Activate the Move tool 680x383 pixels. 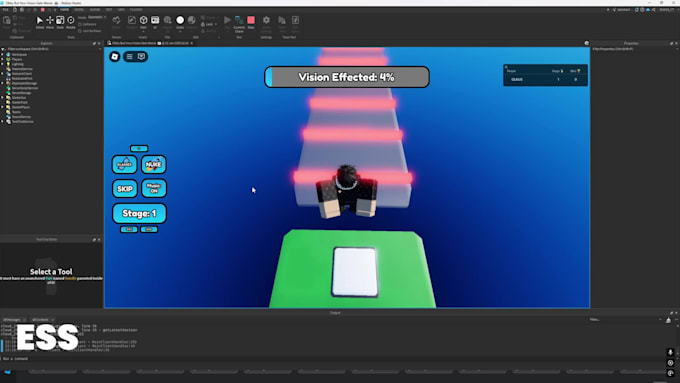(50, 22)
